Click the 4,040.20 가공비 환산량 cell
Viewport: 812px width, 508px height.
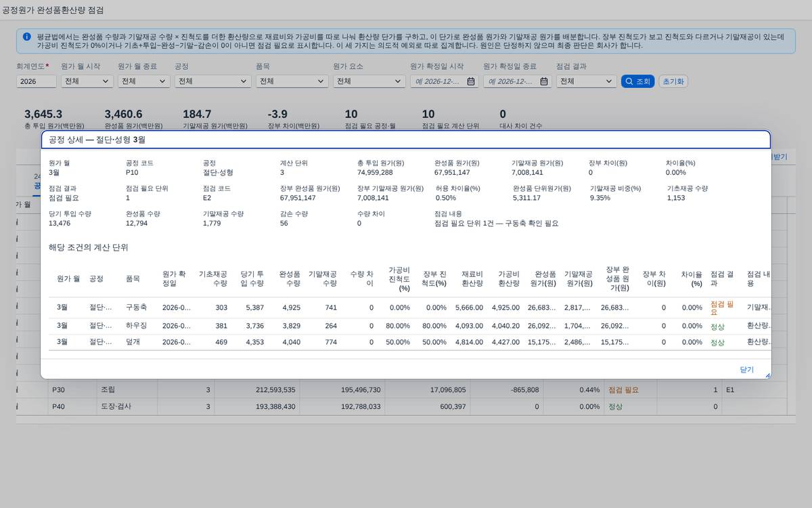[505, 326]
